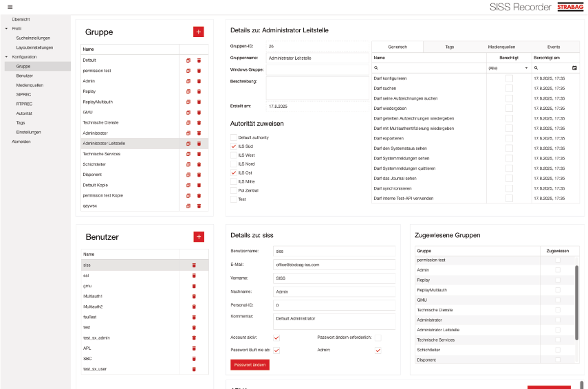Delete the user Multiauth1
The width and height of the screenshot is (588, 389).
[x=194, y=296]
